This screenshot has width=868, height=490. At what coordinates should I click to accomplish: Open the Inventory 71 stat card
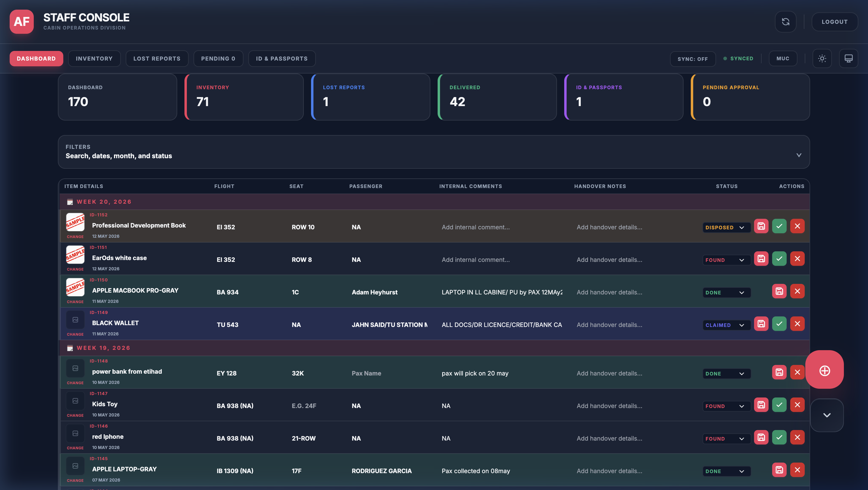(x=244, y=97)
